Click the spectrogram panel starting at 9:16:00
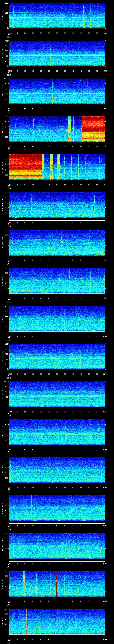 pos(57,584)
